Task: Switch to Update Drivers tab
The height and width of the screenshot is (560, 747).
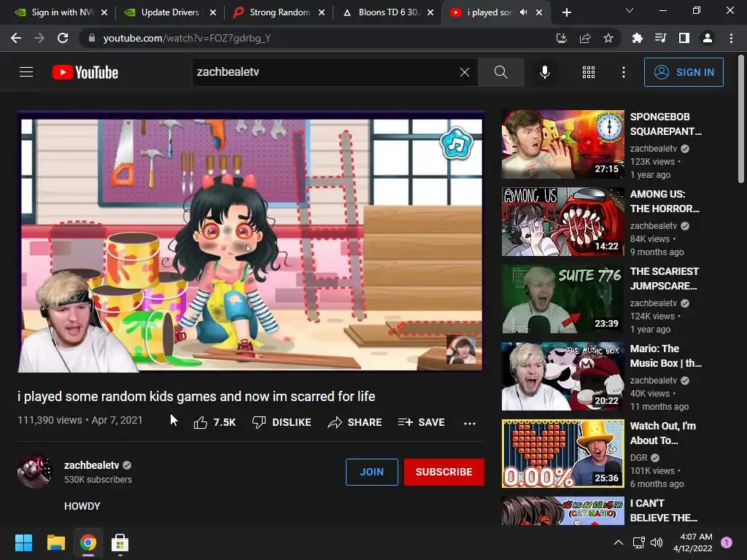Action: (x=169, y=12)
